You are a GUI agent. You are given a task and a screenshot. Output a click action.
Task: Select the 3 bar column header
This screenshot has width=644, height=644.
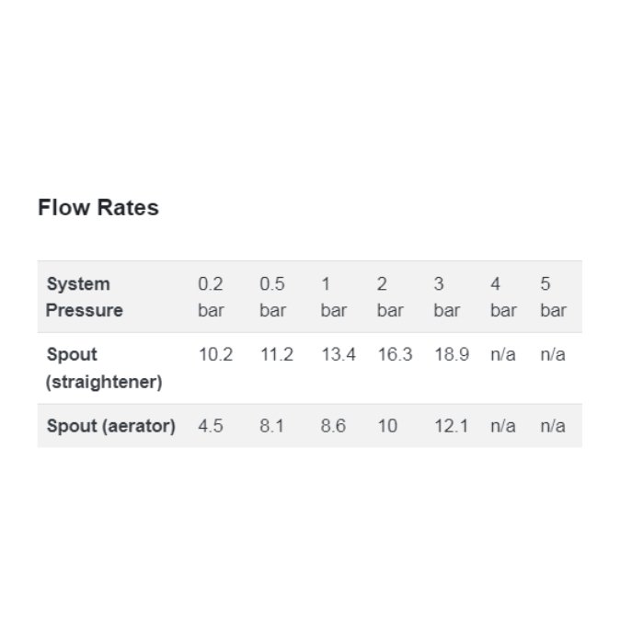click(x=447, y=297)
